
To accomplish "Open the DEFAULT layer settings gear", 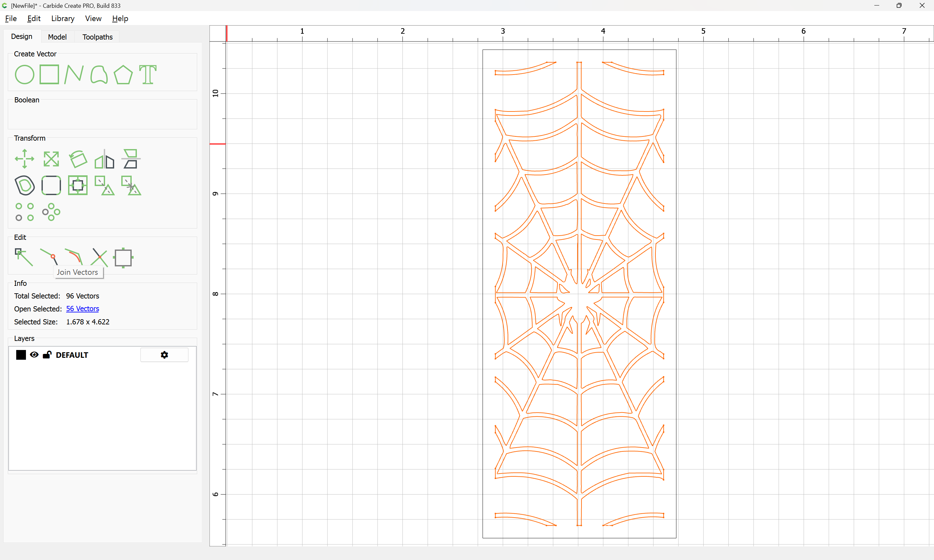I will point(164,355).
